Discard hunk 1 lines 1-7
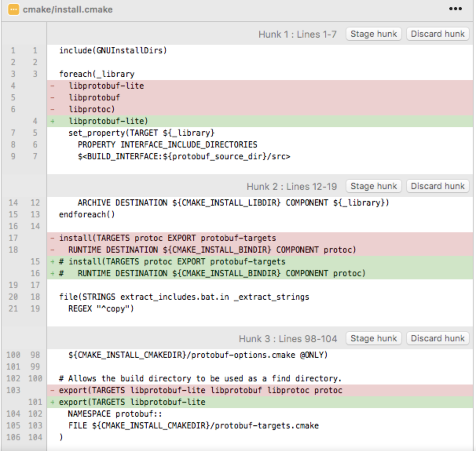 click(438, 34)
